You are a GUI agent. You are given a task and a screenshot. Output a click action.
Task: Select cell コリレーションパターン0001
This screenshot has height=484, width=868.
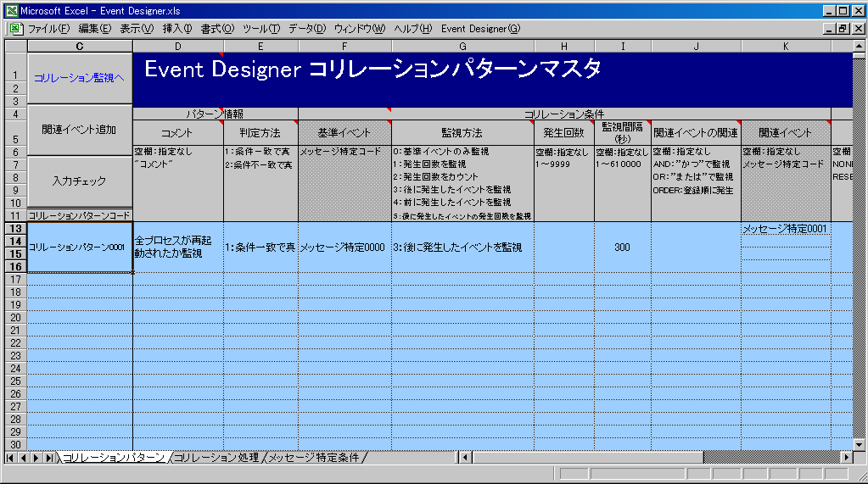pyautogui.click(x=80, y=248)
